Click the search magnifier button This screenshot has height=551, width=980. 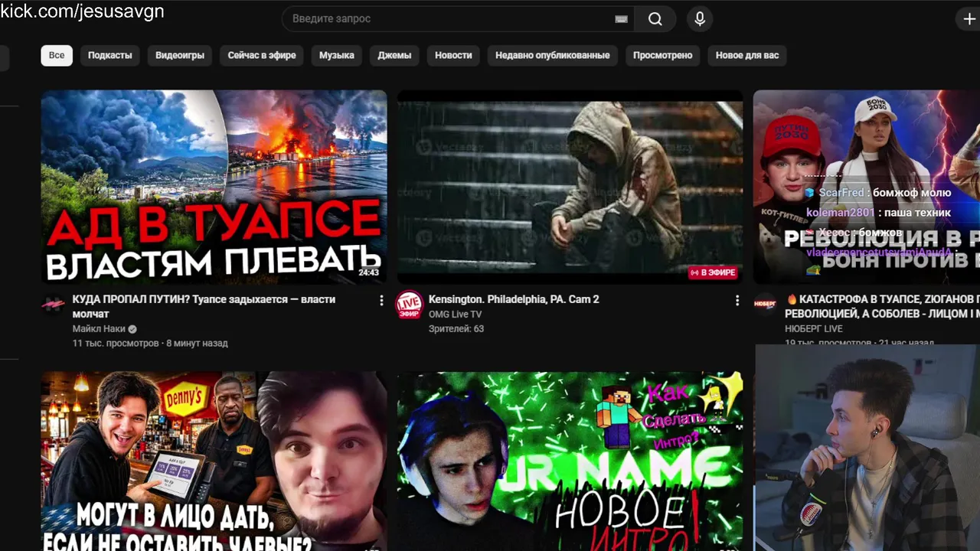655,19
